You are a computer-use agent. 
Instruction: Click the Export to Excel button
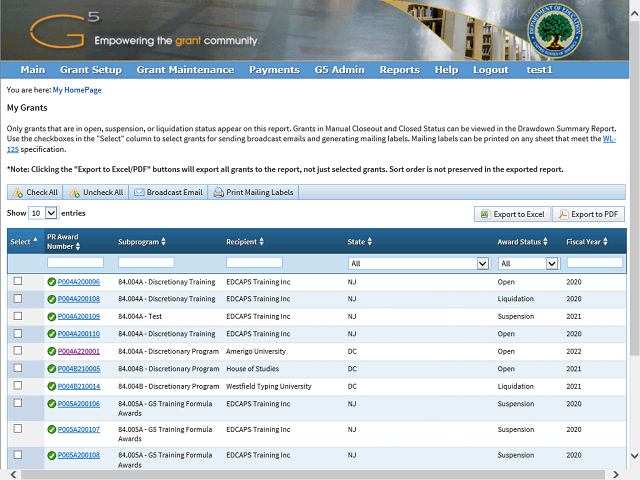[x=511, y=214]
